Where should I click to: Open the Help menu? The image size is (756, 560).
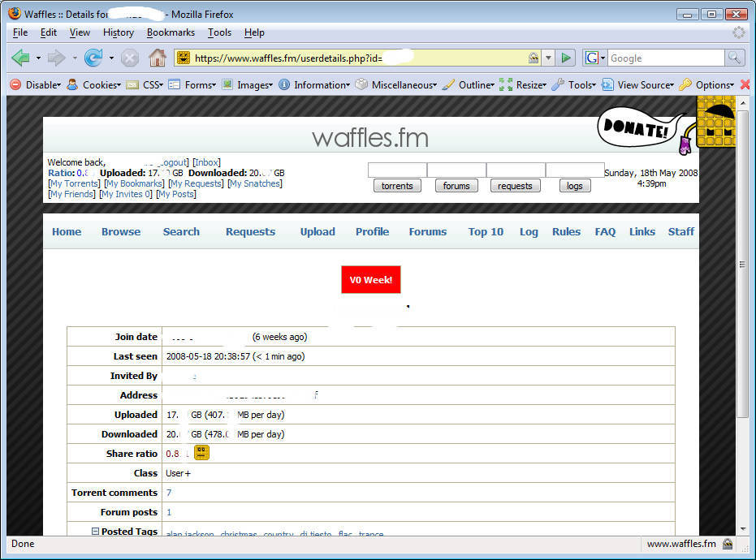[x=254, y=32]
